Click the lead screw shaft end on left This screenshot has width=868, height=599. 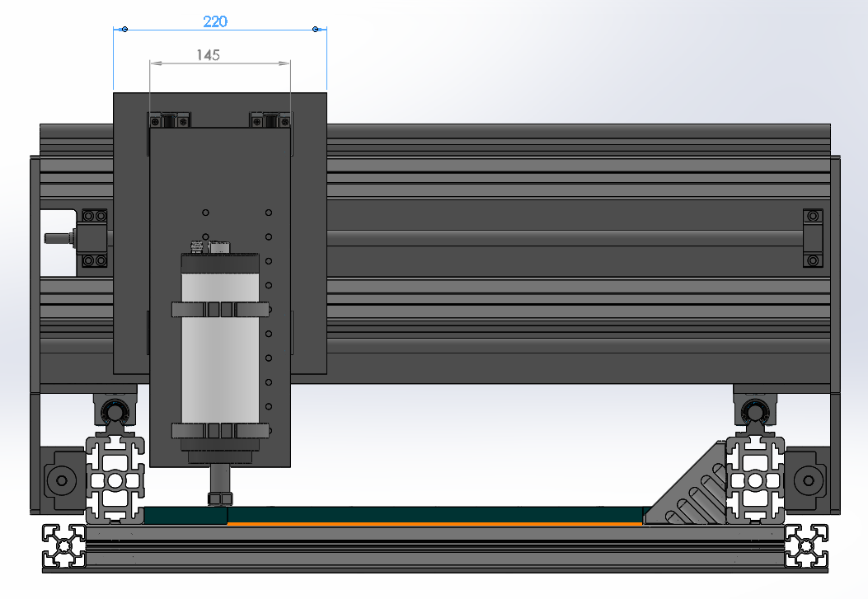[x=56, y=239]
